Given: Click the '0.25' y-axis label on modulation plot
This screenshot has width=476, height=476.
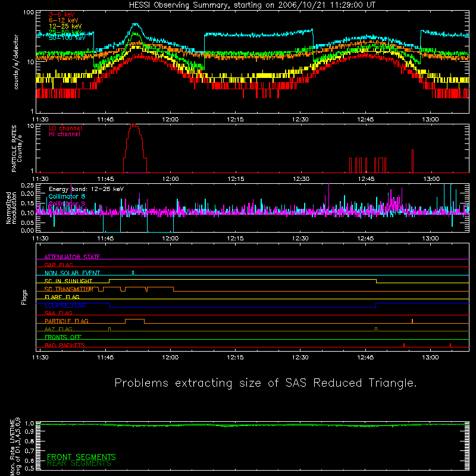Looking at the screenshot, I should (27, 186).
